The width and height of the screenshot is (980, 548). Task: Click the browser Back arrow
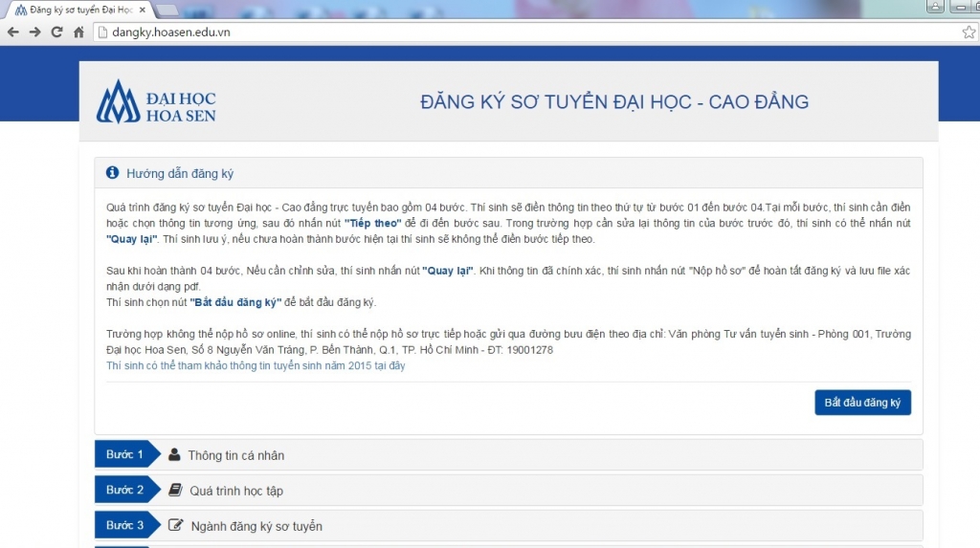[13, 32]
